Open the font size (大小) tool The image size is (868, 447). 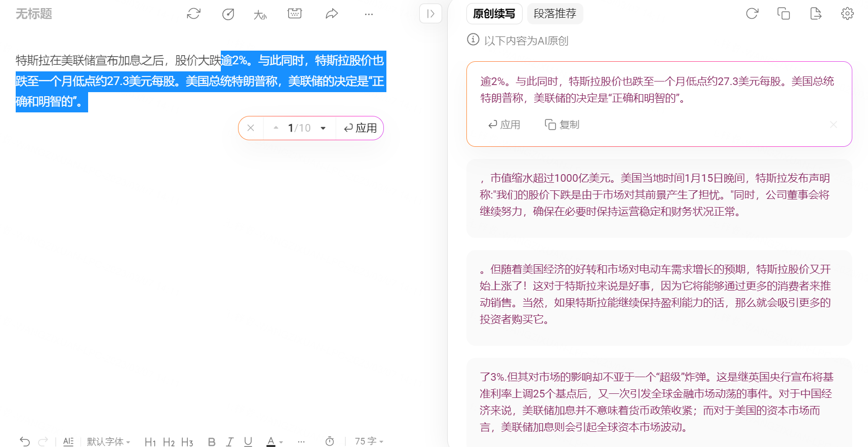260,15
